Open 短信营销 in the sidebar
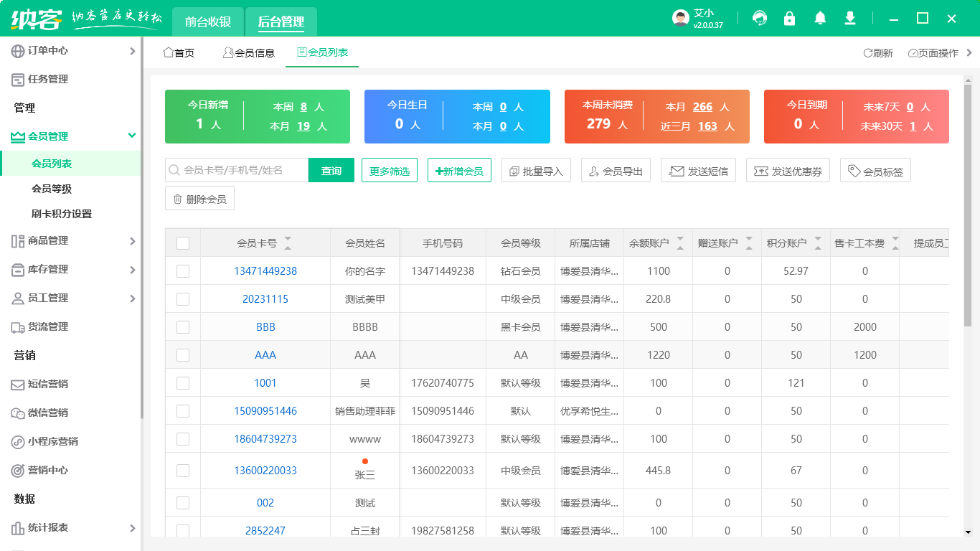The image size is (980, 551). click(48, 384)
